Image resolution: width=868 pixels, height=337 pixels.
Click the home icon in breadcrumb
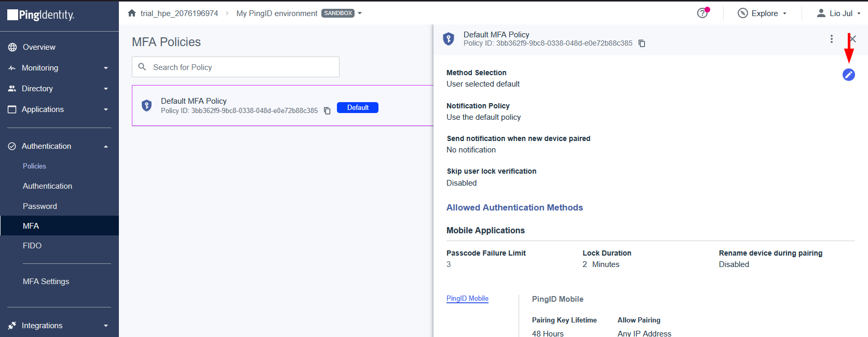[132, 13]
